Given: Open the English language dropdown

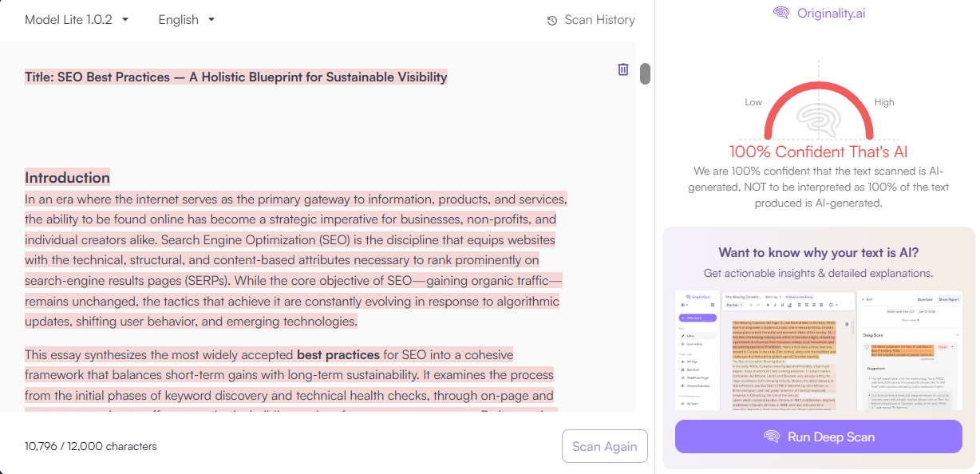Looking at the screenshot, I should click(186, 19).
